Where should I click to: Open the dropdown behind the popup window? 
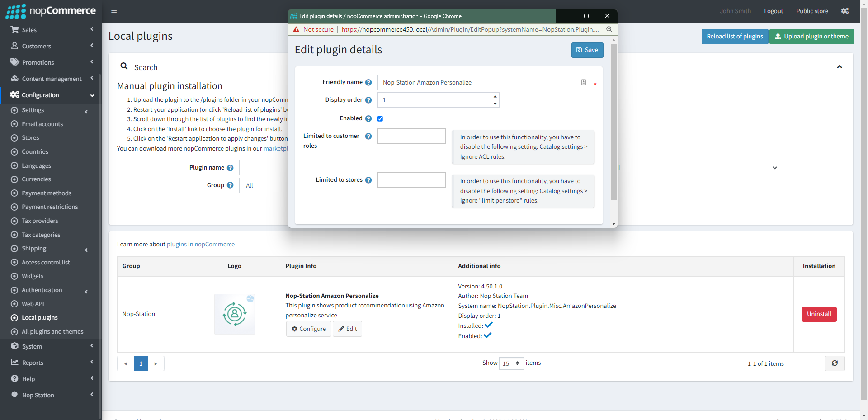[x=698, y=168]
